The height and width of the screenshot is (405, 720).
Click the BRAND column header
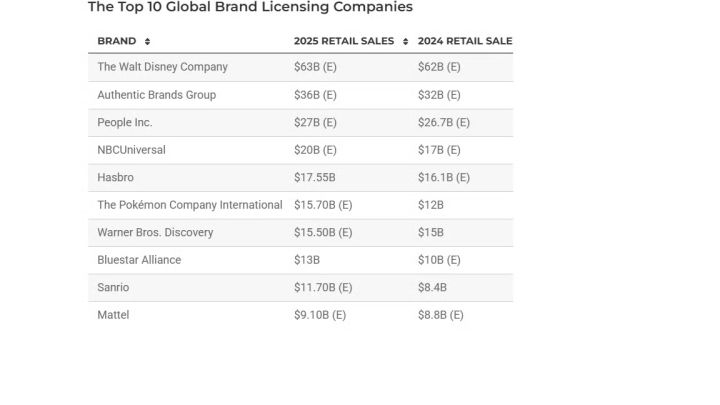pos(117,41)
